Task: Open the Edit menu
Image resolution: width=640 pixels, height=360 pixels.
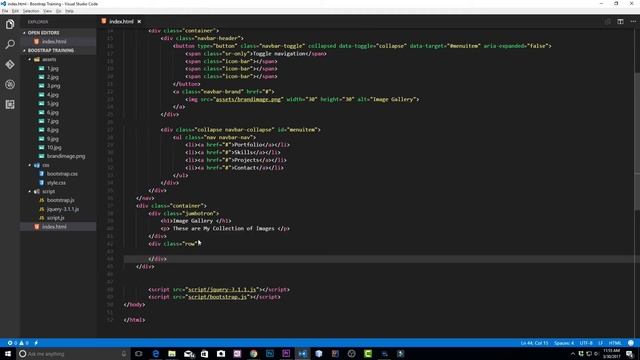Action: tap(15, 11)
